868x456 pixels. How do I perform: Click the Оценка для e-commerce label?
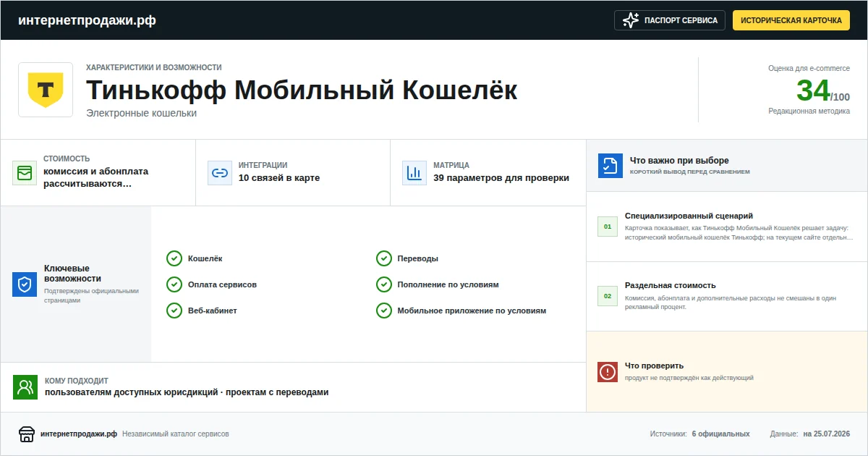point(809,68)
